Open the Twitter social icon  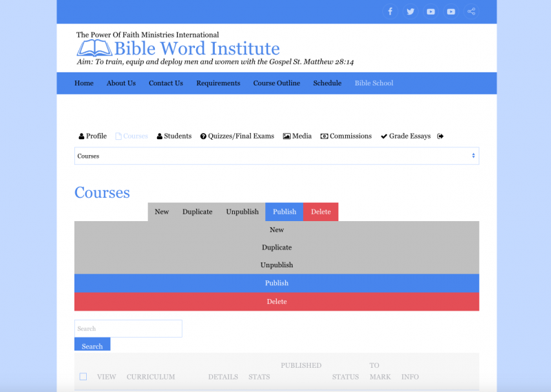tap(410, 12)
